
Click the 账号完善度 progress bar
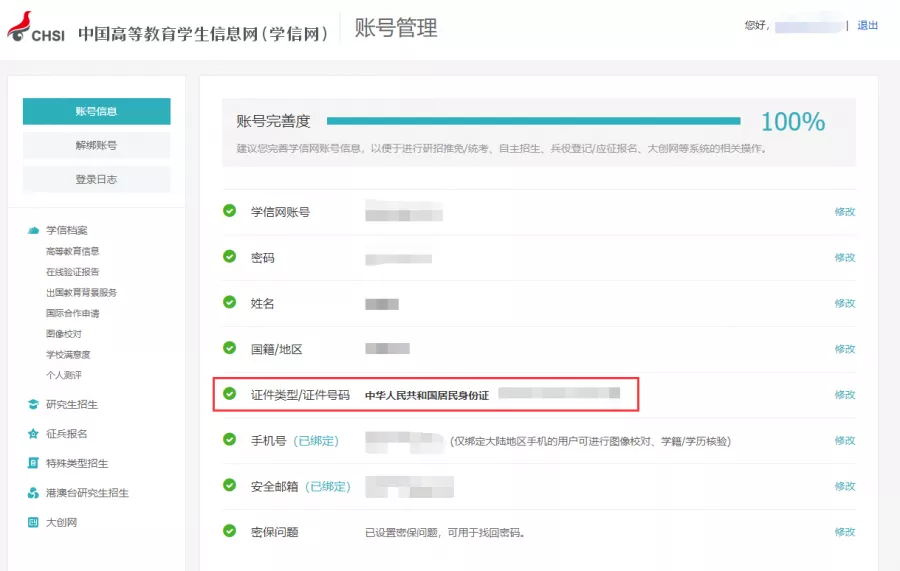click(x=533, y=121)
